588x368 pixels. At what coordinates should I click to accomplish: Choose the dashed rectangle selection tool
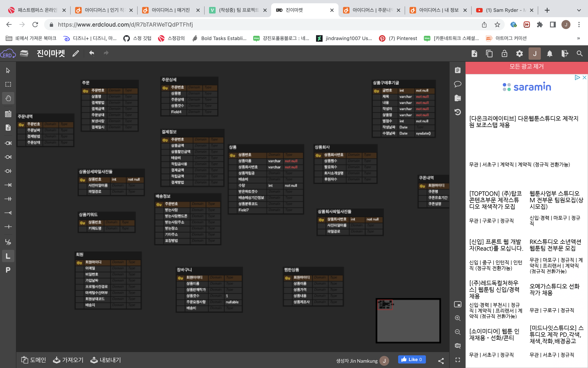8,84
